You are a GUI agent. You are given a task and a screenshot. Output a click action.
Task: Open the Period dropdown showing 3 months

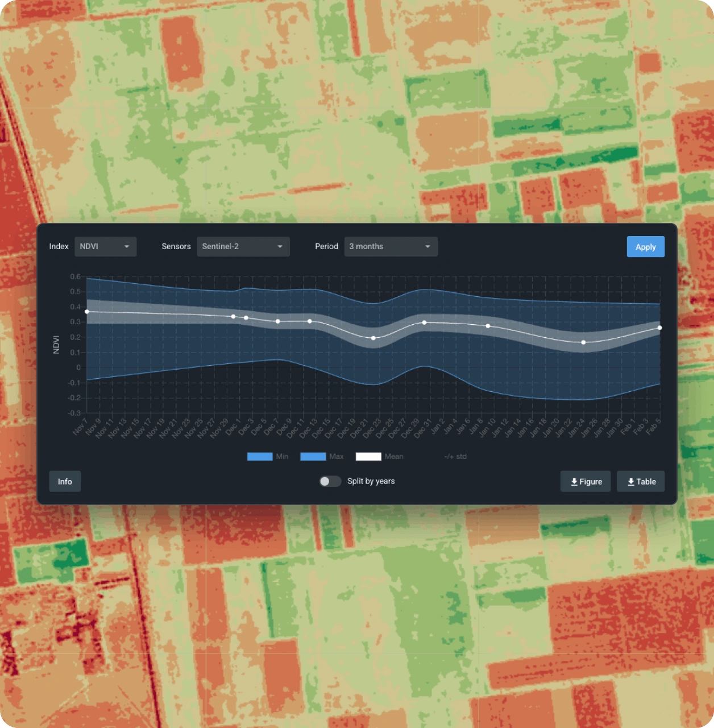click(391, 247)
